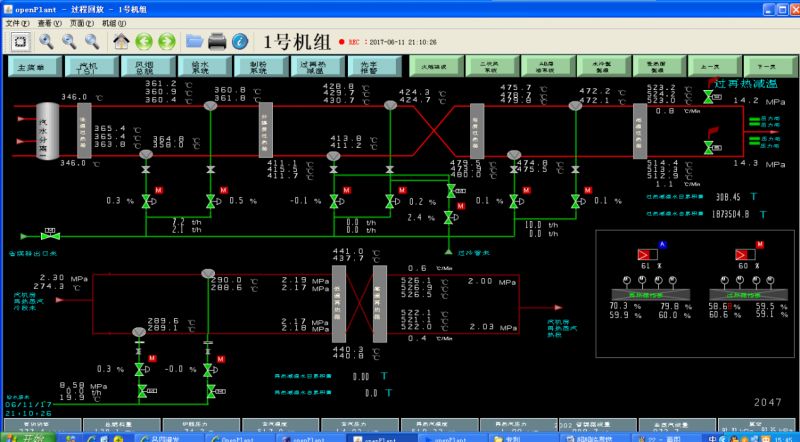
Task: Open the 查看(V) menu
Action: click(49, 22)
